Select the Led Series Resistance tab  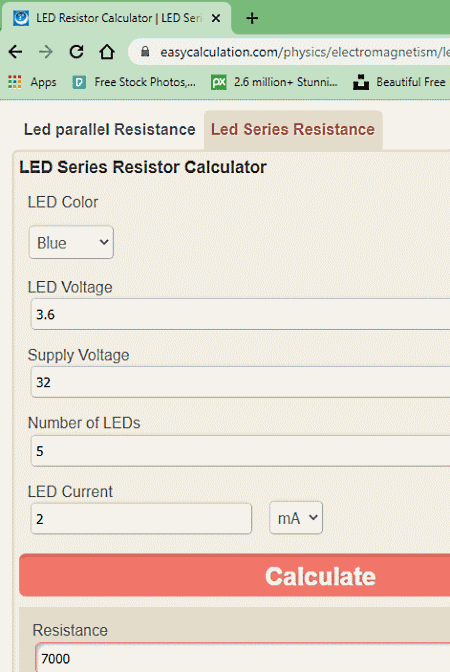[x=293, y=129]
